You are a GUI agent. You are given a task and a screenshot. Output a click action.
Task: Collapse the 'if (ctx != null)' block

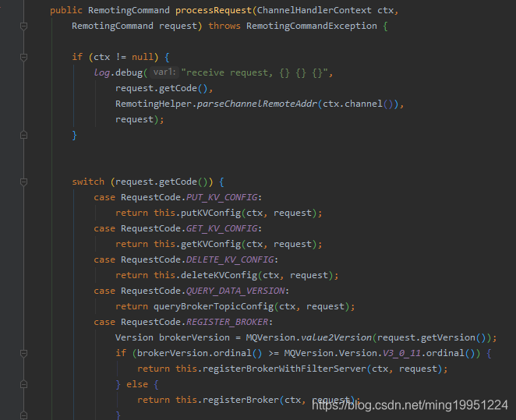tap(24, 57)
